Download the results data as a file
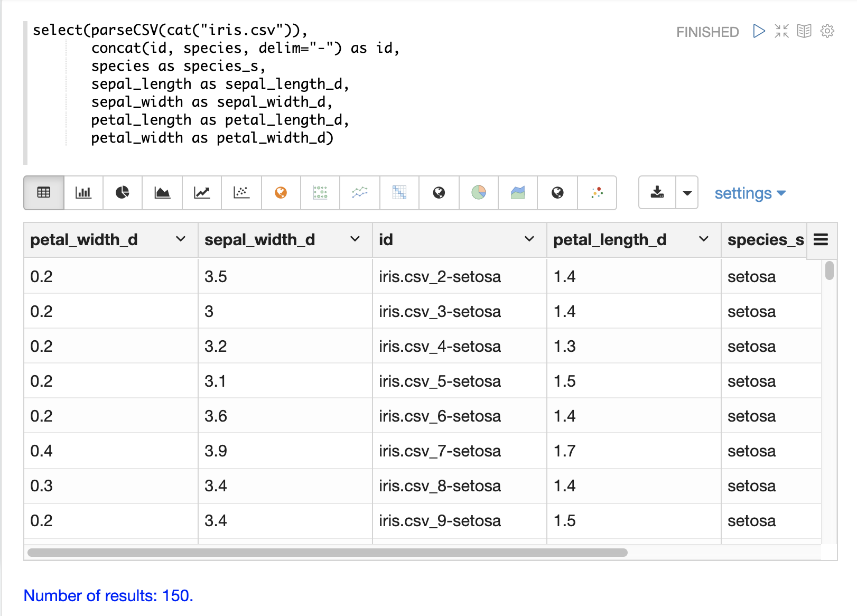The height and width of the screenshot is (616, 857). coord(657,193)
